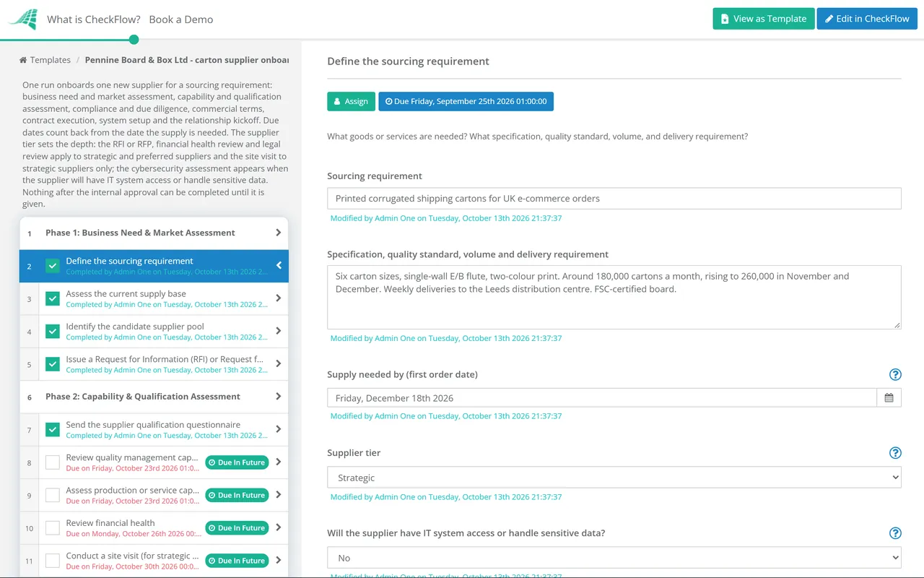Select Send the supplier qualification questionnaire row text
Screen dimensions: 924x578
click(x=153, y=425)
